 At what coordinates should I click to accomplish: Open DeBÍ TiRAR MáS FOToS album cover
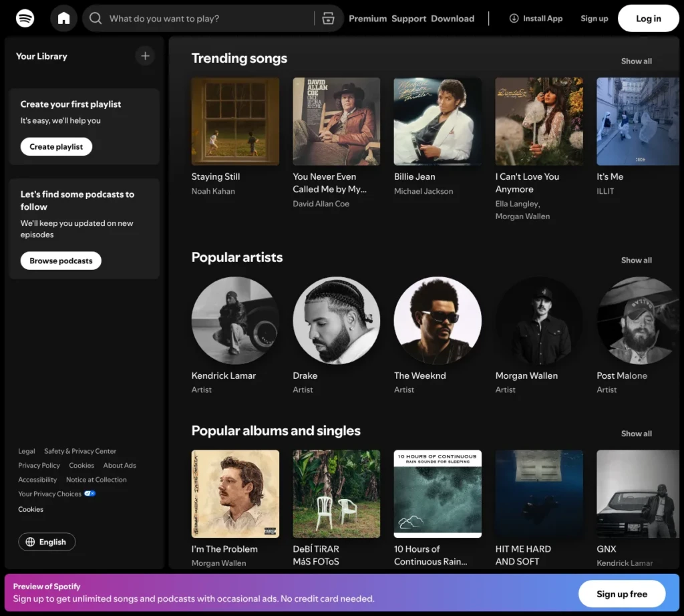coord(337,494)
